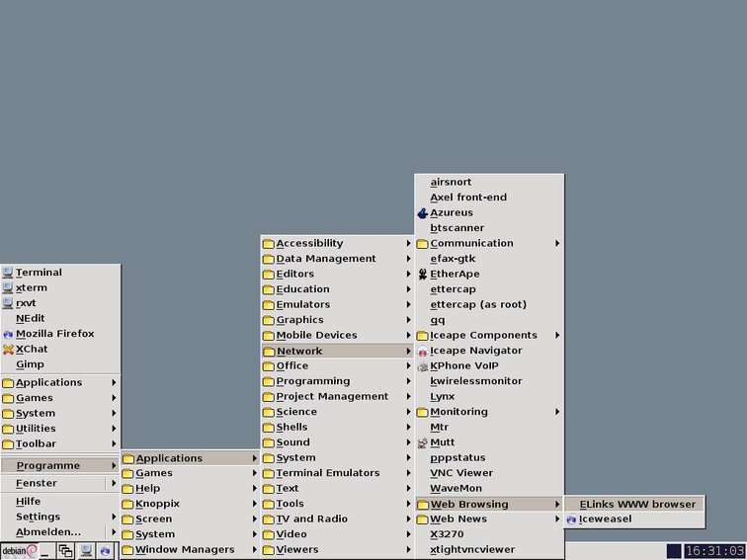747x560 pixels.
Task: Click the Debian start button on taskbar
Action: click(x=19, y=551)
